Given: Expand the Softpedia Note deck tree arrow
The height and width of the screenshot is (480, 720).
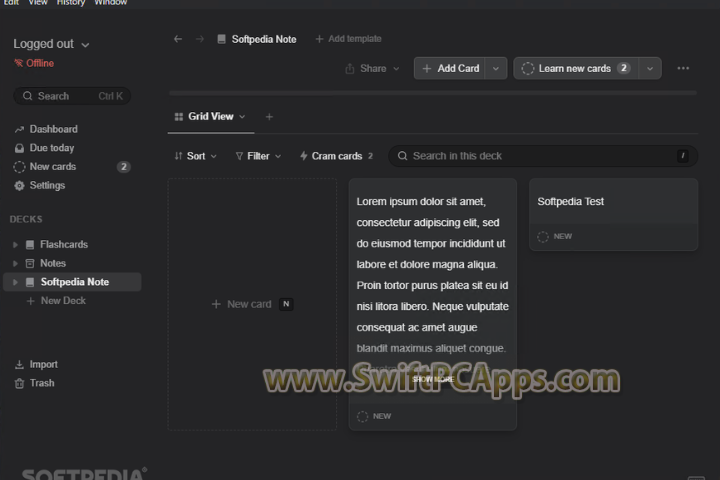Looking at the screenshot, I should tap(15, 282).
